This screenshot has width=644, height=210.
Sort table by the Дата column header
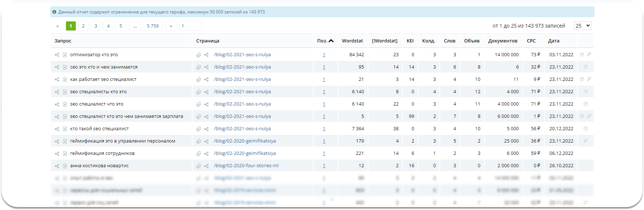[x=553, y=41]
